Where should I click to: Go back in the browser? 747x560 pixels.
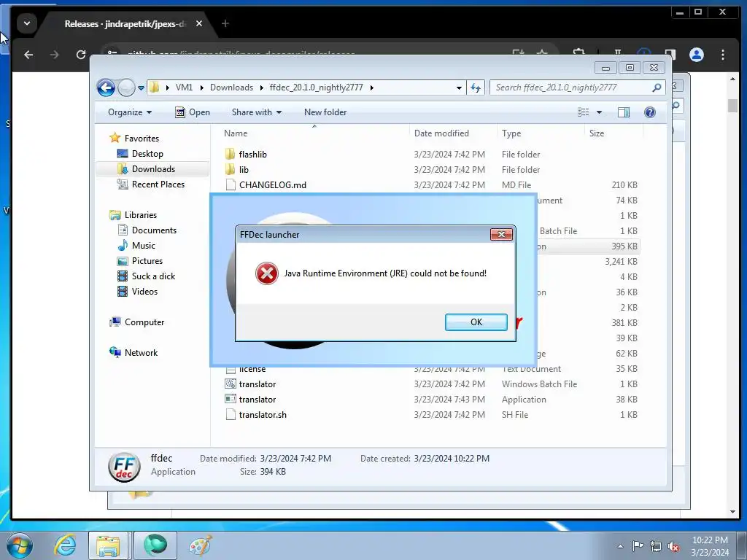coord(28,55)
